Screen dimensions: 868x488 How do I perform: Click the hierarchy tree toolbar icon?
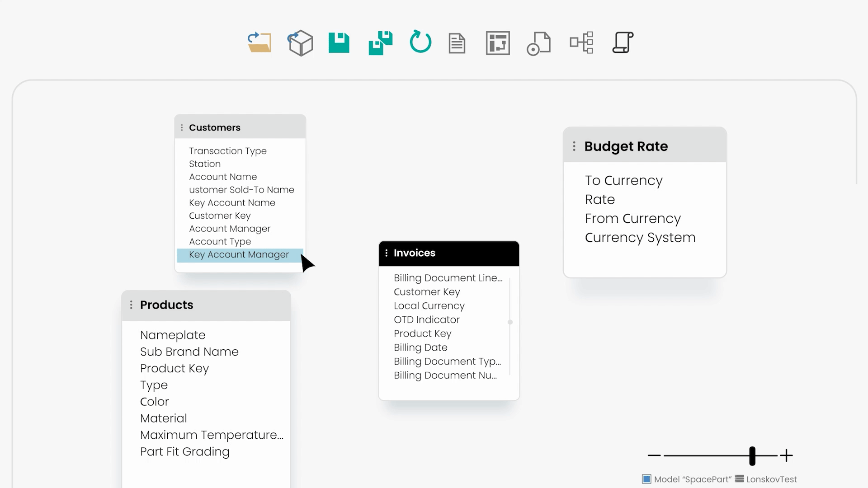click(581, 42)
